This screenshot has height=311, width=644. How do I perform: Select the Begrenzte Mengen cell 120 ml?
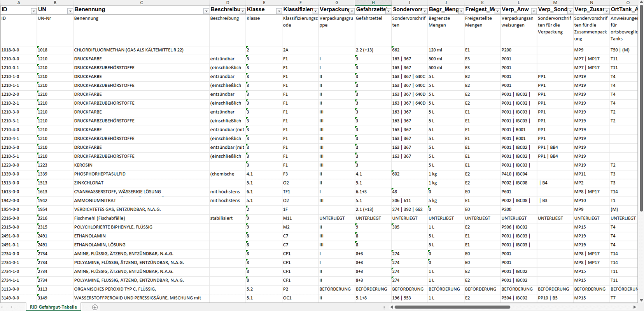pos(446,50)
